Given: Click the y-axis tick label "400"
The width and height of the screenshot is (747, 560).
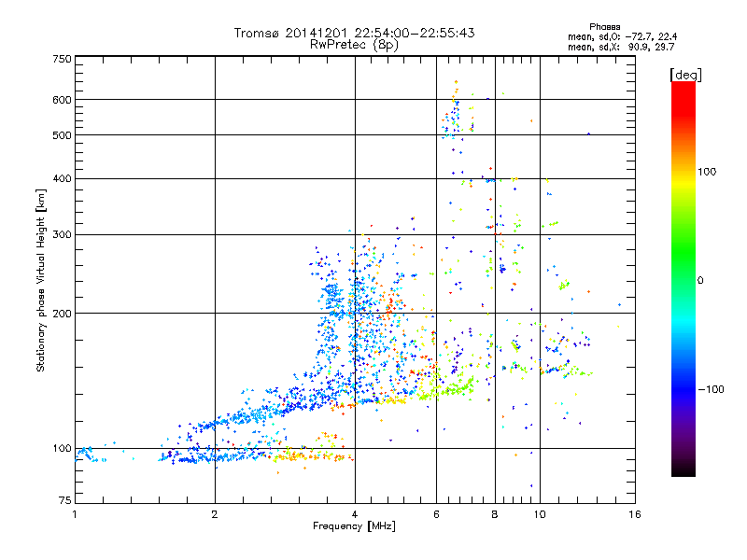Looking at the screenshot, I should 63,178.
